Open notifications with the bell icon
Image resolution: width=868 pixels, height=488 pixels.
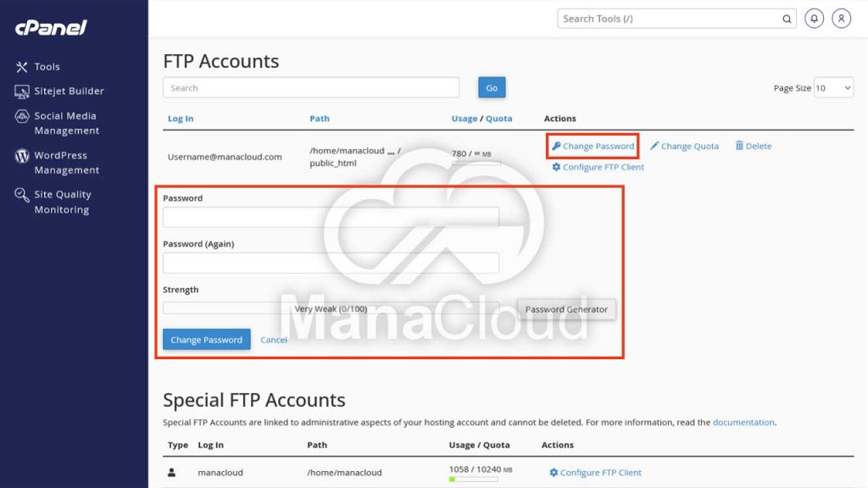point(814,18)
